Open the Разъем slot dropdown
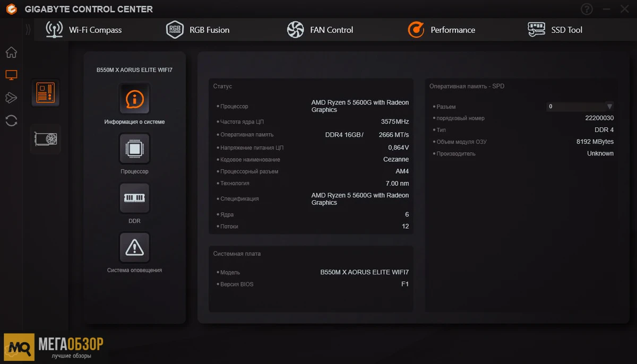 point(580,106)
